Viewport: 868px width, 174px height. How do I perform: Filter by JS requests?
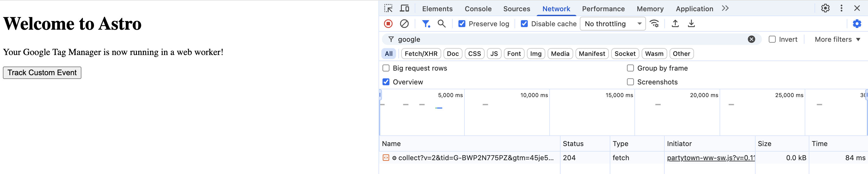pyautogui.click(x=494, y=54)
